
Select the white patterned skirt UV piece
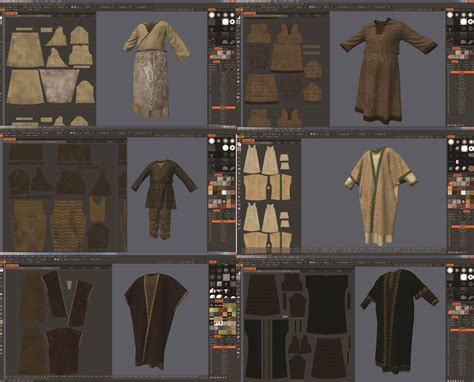coord(59,86)
